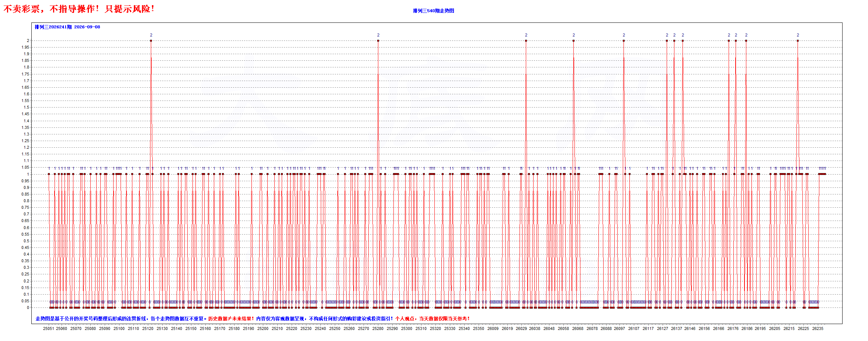
Task: Click the x-axis label 26097
Action: tap(619, 328)
